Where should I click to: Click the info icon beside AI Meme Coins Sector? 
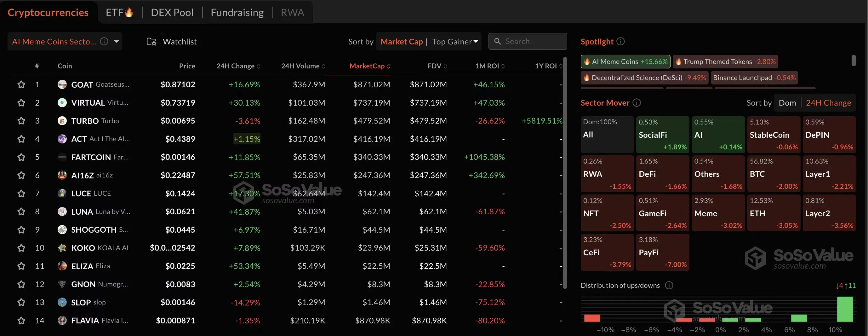point(105,42)
